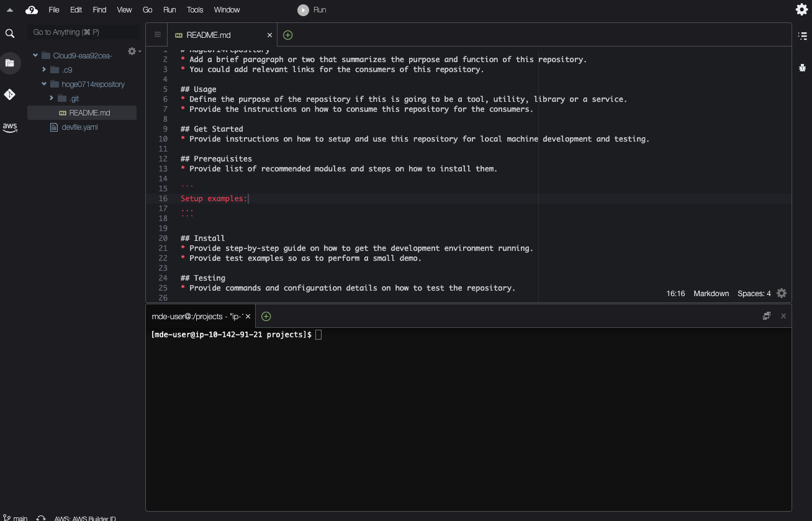
Task: Open the Edit menu
Action: (76, 10)
